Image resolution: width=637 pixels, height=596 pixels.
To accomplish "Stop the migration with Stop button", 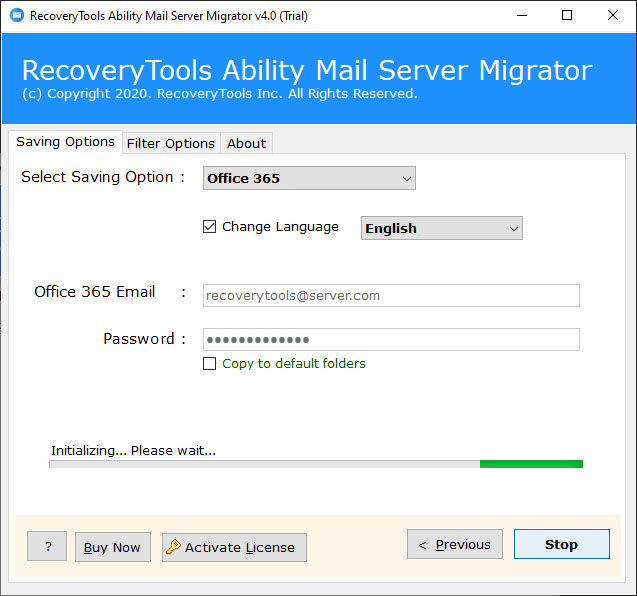I will [561, 544].
